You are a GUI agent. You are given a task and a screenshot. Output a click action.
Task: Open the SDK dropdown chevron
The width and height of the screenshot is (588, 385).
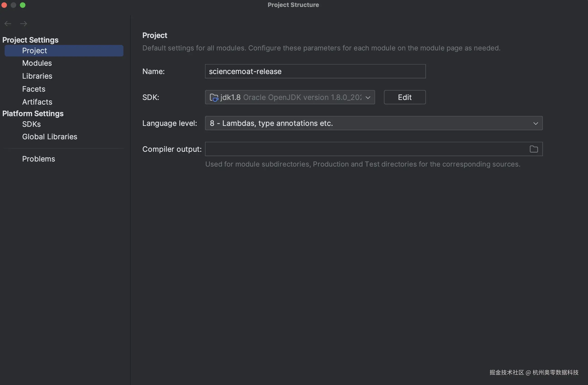tap(368, 97)
